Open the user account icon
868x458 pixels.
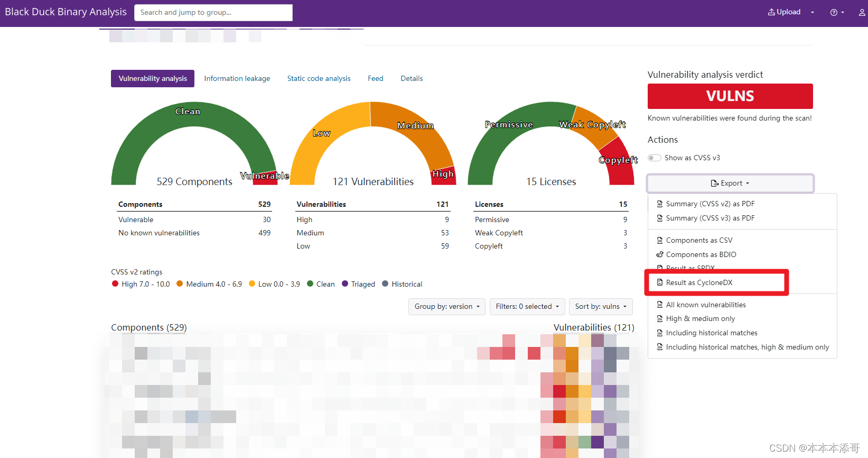click(862, 12)
